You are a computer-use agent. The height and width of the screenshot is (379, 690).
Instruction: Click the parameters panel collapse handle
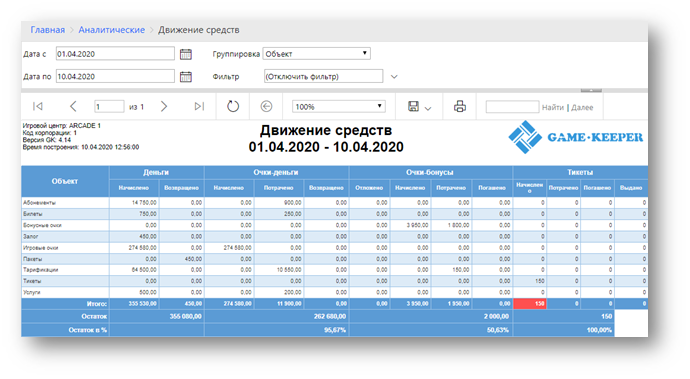(591, 90)
